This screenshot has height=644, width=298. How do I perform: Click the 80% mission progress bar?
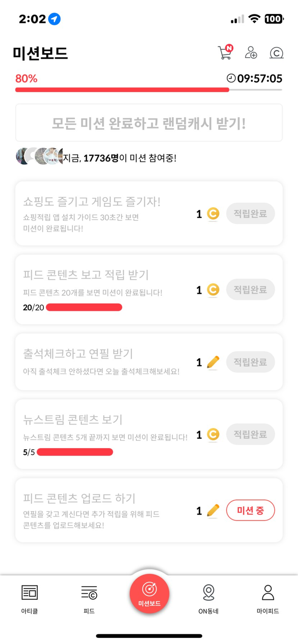122,89
